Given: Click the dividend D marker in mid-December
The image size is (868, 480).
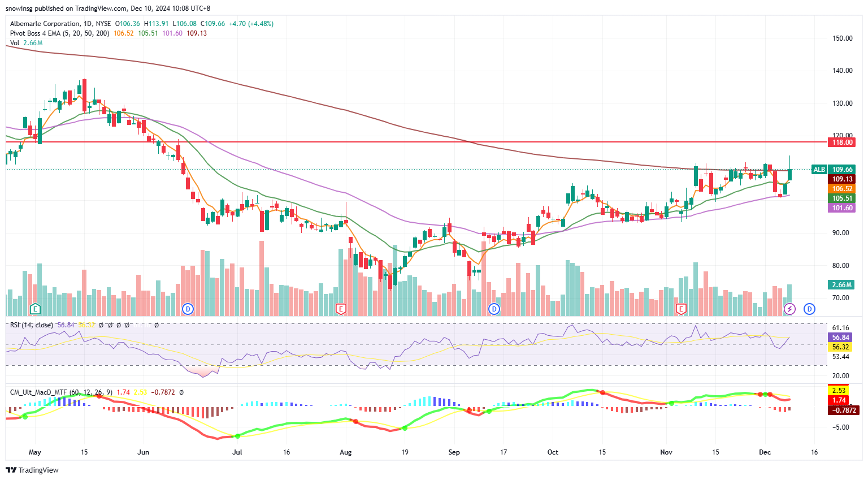Looking at the screenshot, I should point(810,309).
